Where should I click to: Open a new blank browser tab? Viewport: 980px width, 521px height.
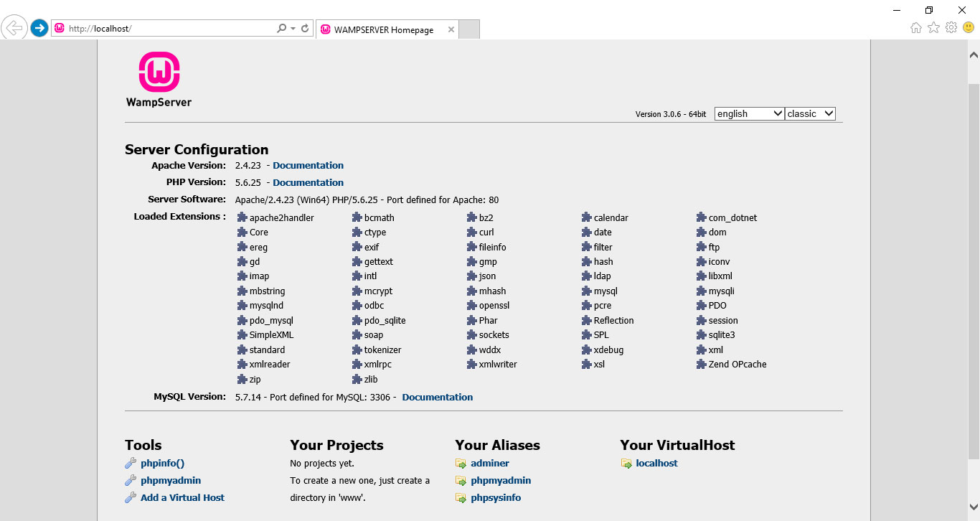(x=468, y=29)
